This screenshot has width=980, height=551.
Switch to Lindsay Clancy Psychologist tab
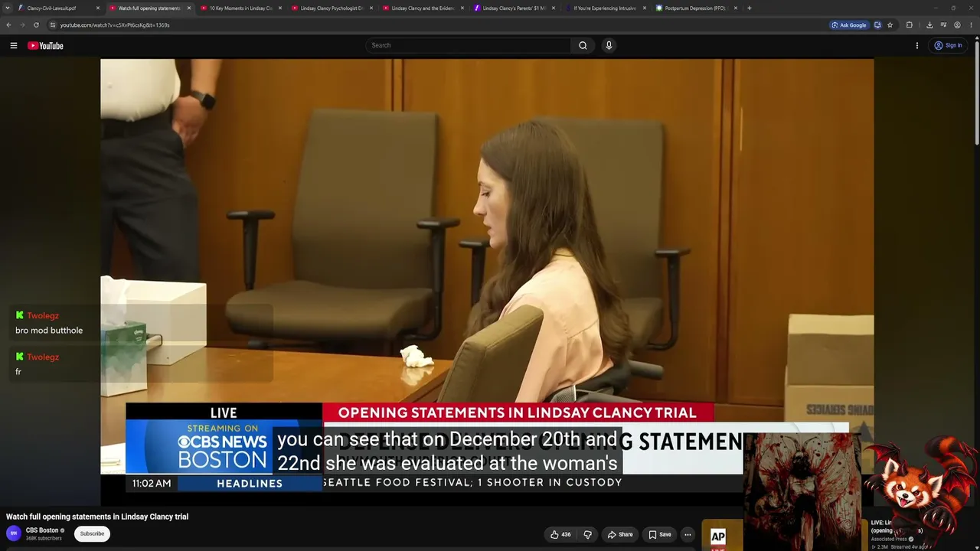[x=332, y=8]
